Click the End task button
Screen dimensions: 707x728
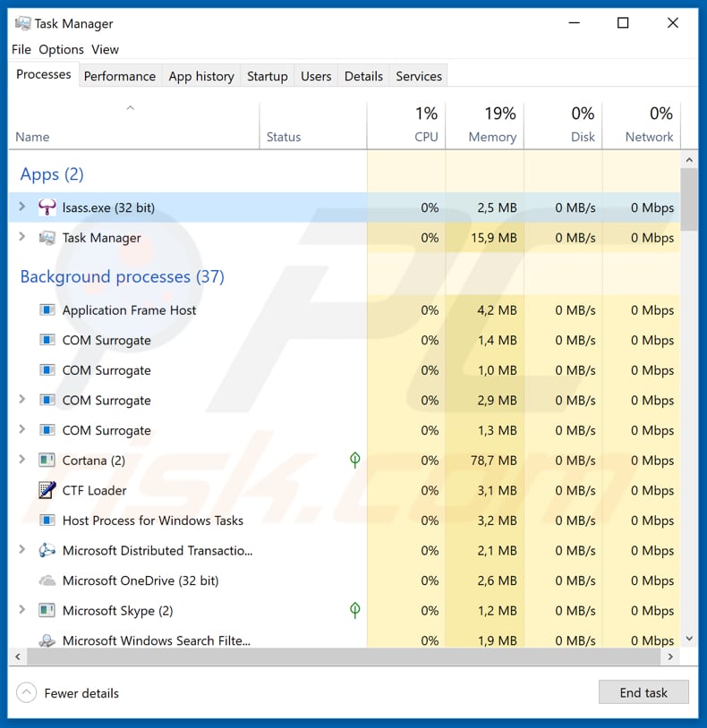click(643, 692)
